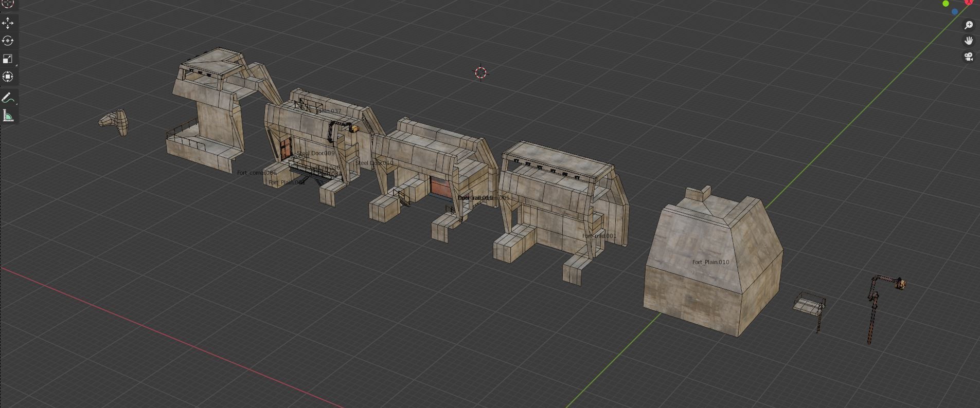Select the Move tool
Image resolution: width=980 pixels, height=408 pixels.
(x=8, y=23)
